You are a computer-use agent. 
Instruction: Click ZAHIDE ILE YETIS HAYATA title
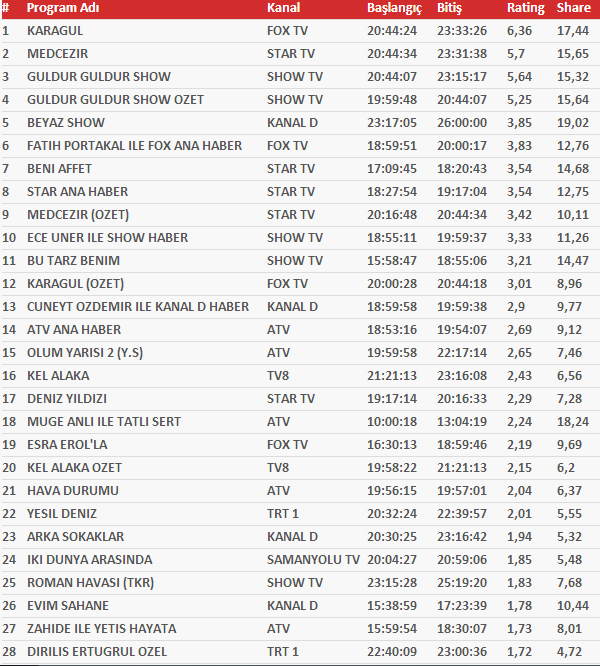click(x=101, y=628)
